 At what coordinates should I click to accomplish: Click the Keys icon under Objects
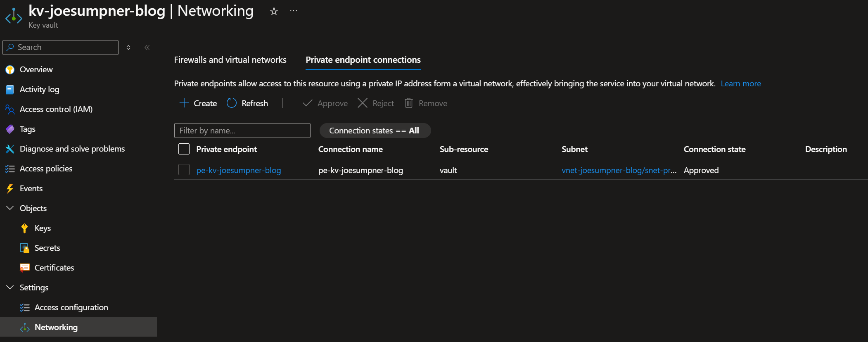click(25, 228)
